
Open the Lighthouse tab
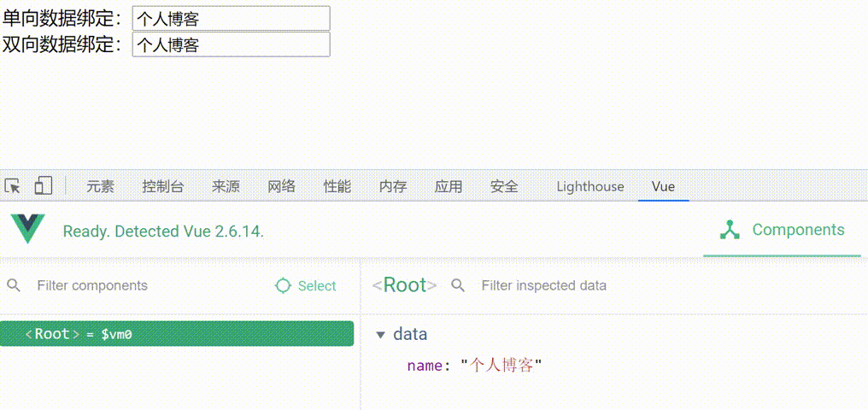tap(589, 186)
